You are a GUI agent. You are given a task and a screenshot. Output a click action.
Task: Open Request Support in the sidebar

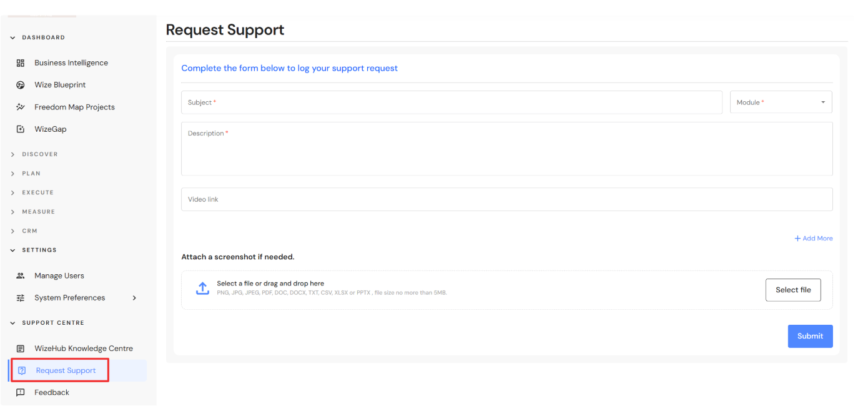click(x=66, y=370)
